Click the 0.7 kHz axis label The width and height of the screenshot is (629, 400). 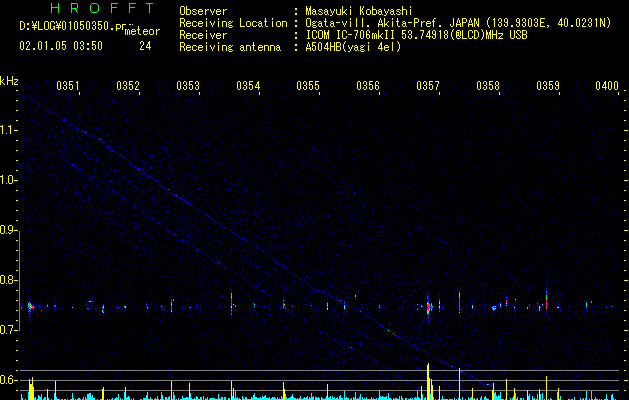pos(9,330)
